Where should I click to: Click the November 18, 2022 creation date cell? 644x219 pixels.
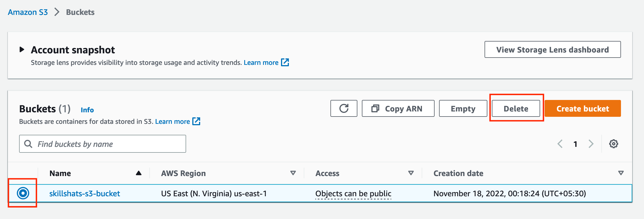(x=510, y=193)
